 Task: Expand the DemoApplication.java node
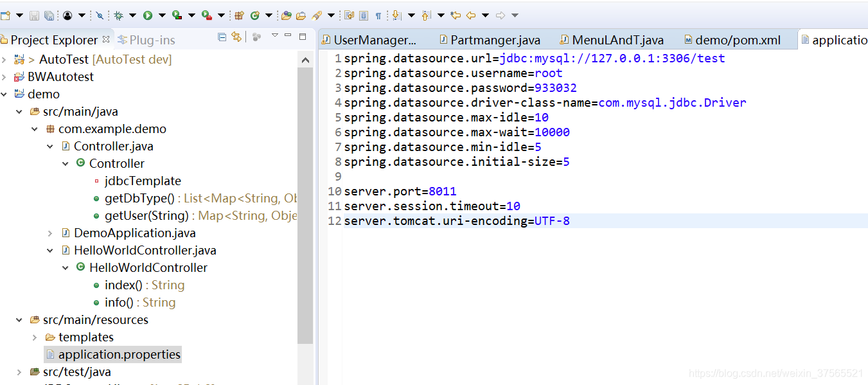(50, 233)
